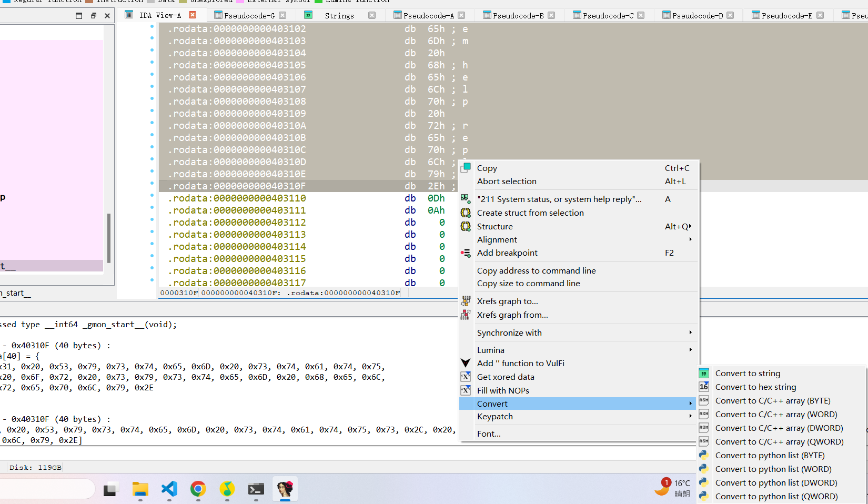This screenshot has width=868, height=504.
Task: Select Convert to python list (WORD)
Action: tap(781, 469)
